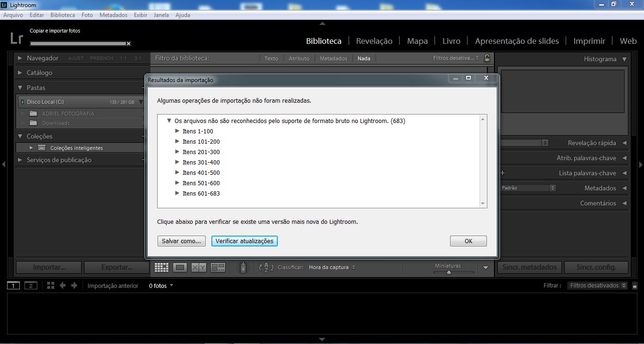Select the Metadados library filter
This screenshot has height=344, width=644.
pyautogui.click(x=334, y=58)
